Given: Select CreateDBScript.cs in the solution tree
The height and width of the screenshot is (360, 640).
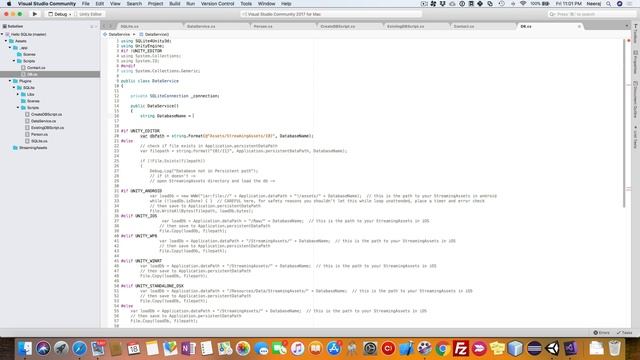Looking at the screenshot, I should [x=46, y=114].
